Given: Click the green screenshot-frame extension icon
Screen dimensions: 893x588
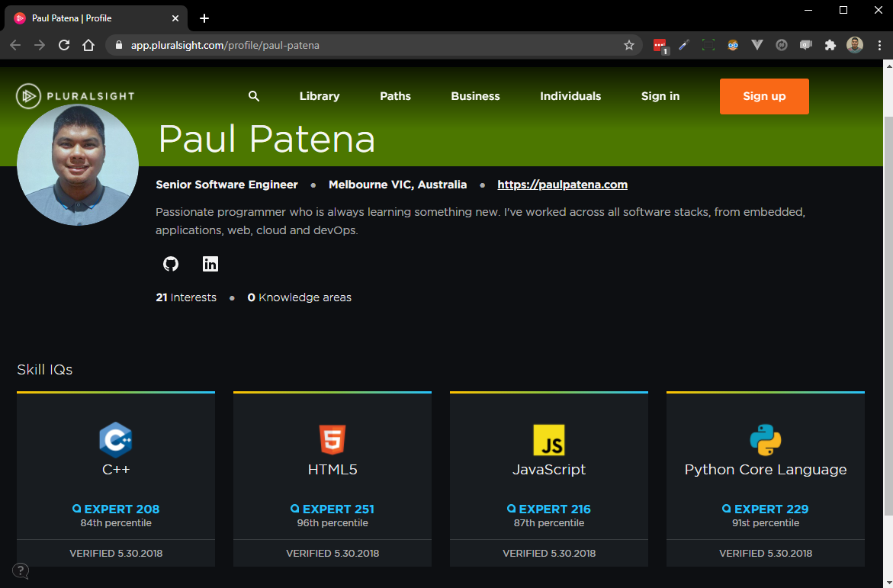Looking at the screenshot, I should tap(708, 45).
